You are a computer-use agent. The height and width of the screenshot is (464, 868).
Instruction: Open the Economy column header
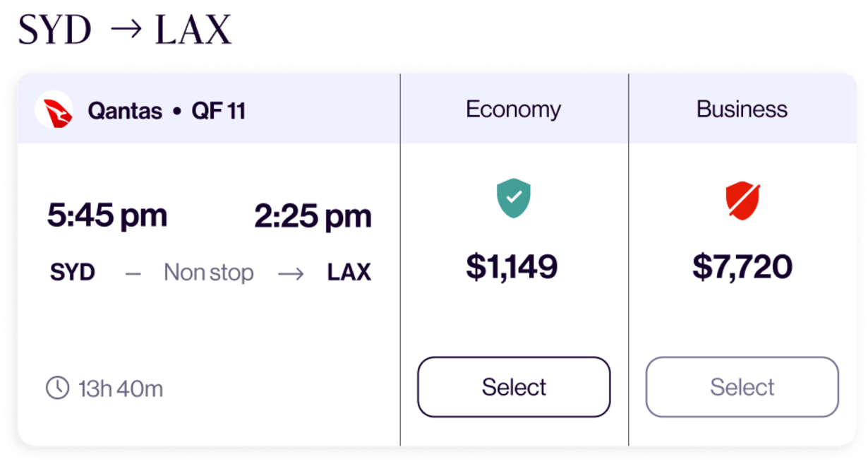pyautogui.click(x=514, y=109)
